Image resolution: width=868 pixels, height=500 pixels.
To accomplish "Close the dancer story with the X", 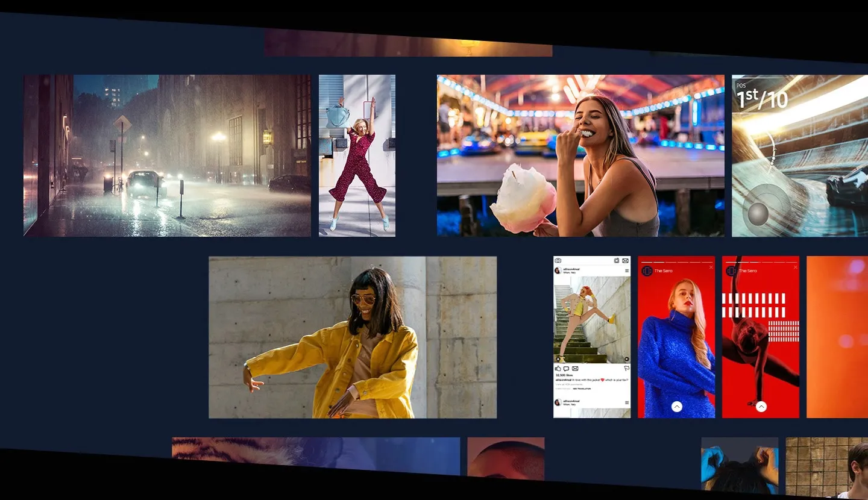I will 795,267.
